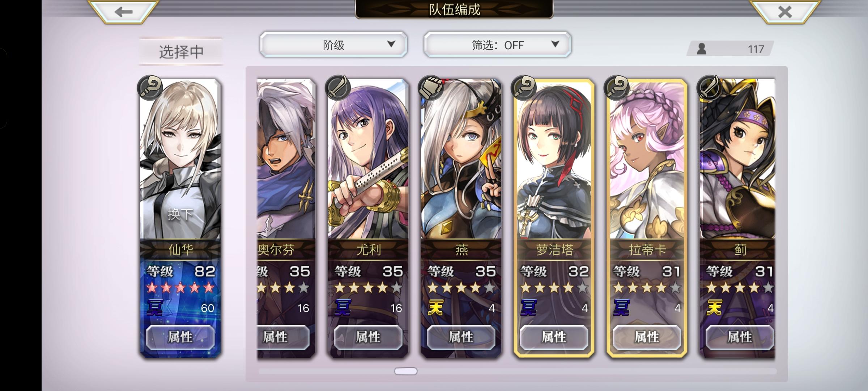Tap the staff class icon on 仙华's card
Image resolution: width=868 pixels, height=391 pixels.
click(x=150, y=88)
